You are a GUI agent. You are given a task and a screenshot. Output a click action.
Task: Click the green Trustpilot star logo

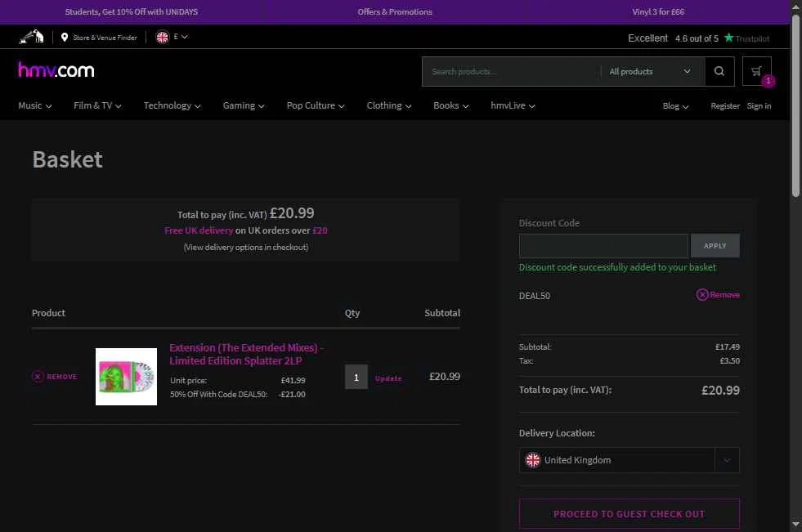[729, 38]
